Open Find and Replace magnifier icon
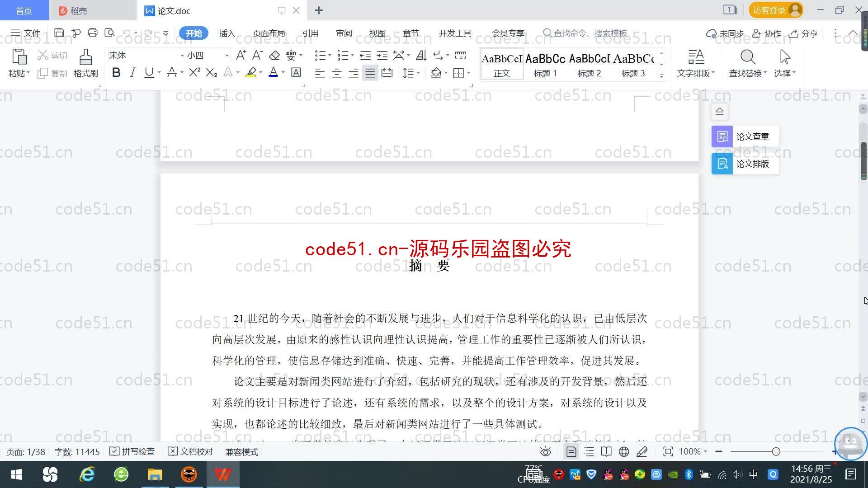Image resolution: width=868 pixels, height=488 pixels. (748, 57)
